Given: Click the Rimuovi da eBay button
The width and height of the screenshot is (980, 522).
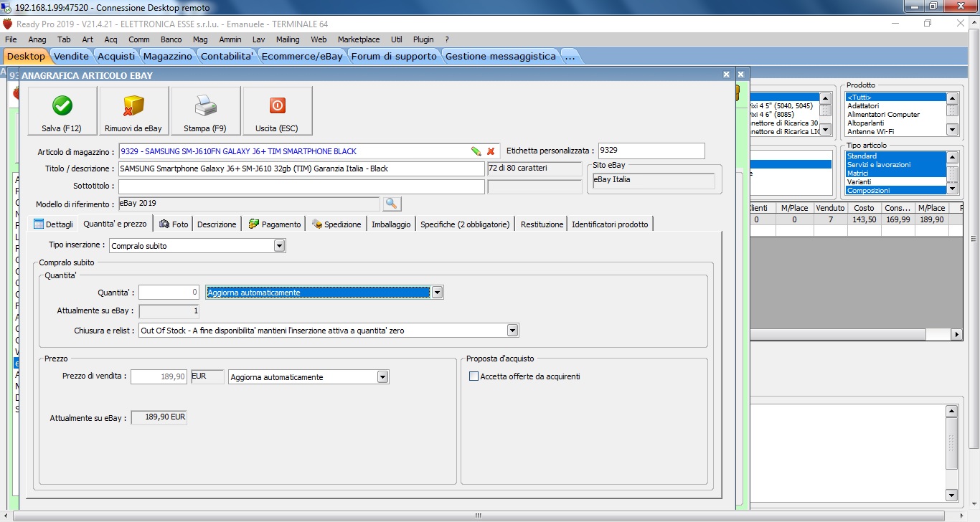Looking at the screenshot, I should tap(133, 111).
